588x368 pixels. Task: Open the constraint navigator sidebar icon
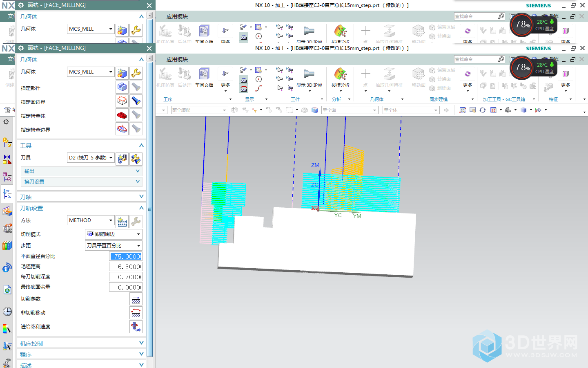[7, 159]
